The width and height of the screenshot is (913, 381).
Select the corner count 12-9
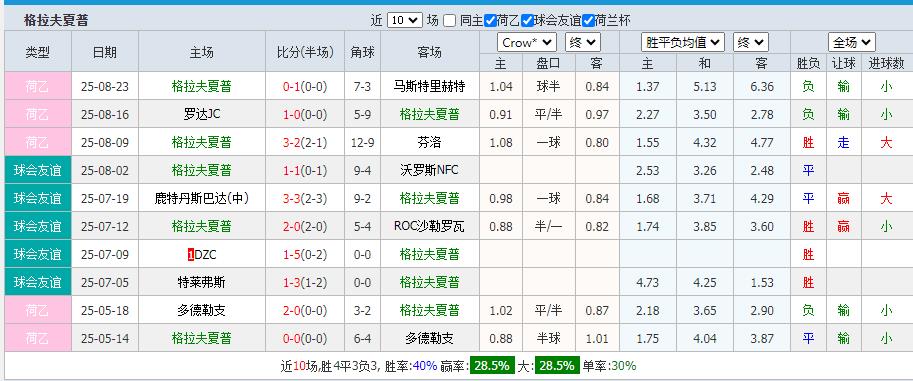pos(362,143)
